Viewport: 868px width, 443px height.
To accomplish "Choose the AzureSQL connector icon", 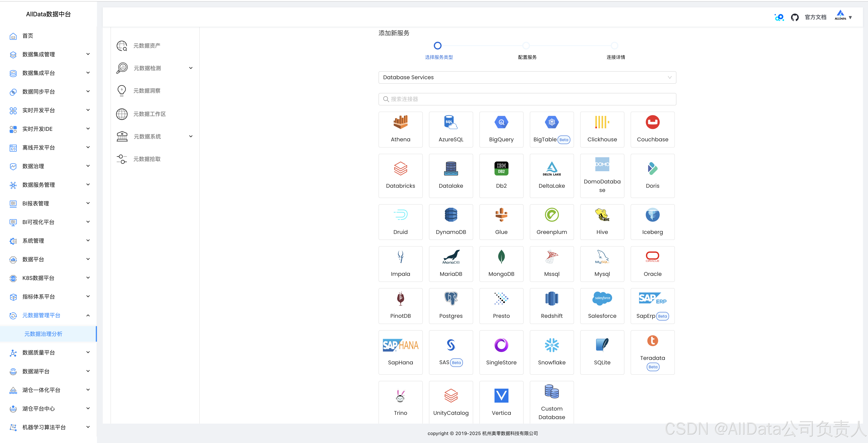I will 450,122.
